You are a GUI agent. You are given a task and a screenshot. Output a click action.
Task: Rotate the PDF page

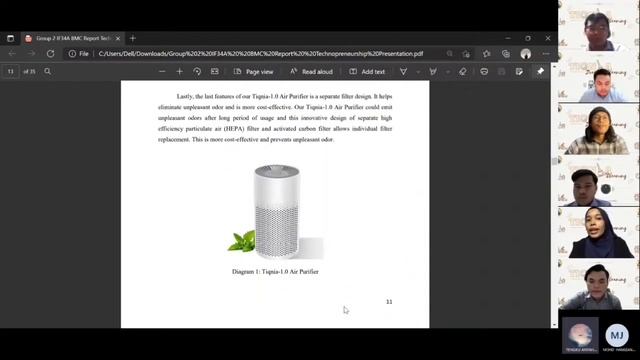click(197, 71)
